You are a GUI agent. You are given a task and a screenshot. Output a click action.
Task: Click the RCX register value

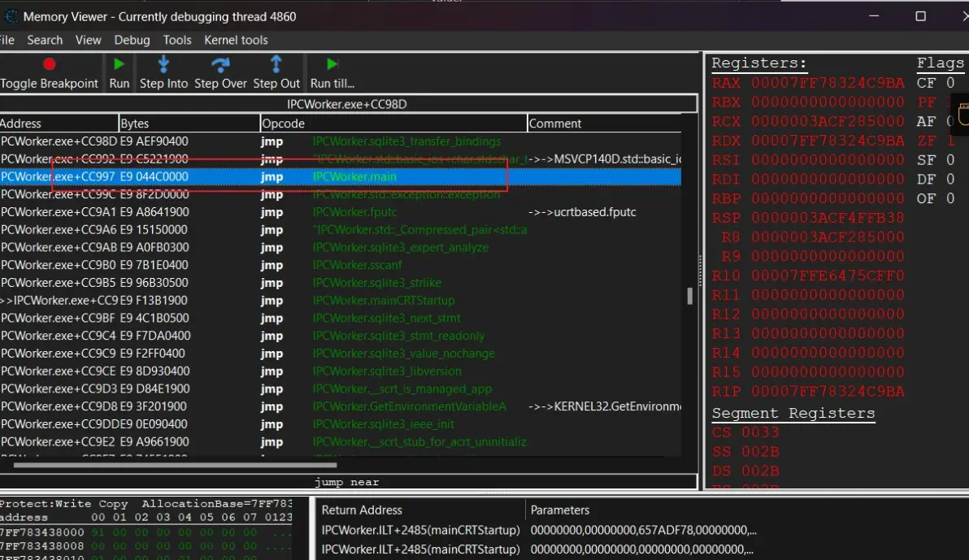coord(828,121)
